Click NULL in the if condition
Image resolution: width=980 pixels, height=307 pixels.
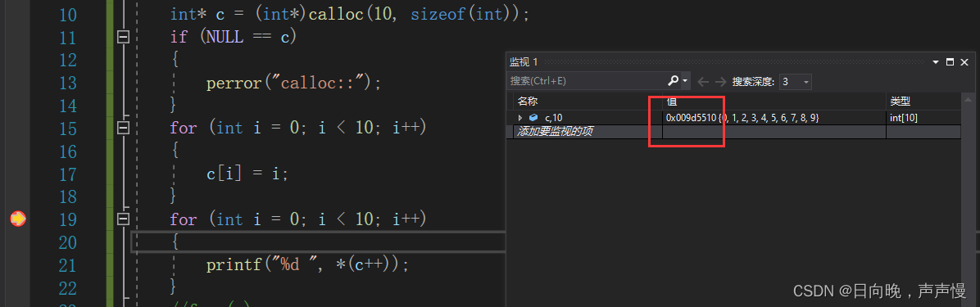(225, 38)
